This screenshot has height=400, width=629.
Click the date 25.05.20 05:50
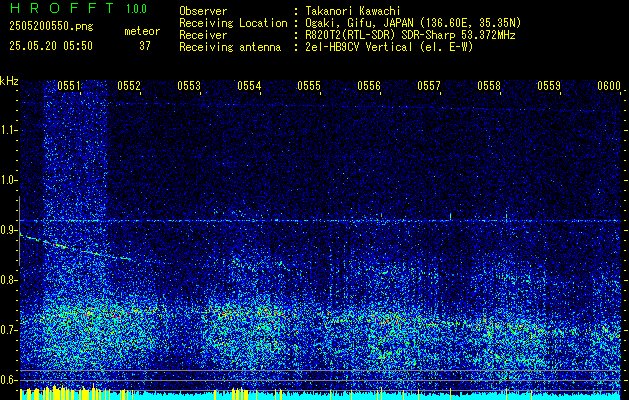point(51,46)
